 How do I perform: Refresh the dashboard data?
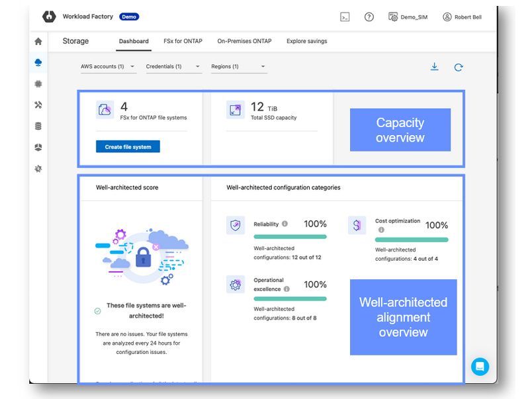(x=459, y=67)
